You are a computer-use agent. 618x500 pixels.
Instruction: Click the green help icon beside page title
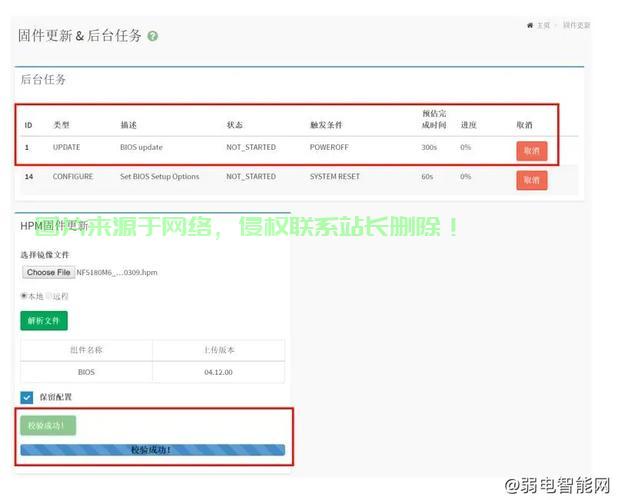tap(153, 36)
